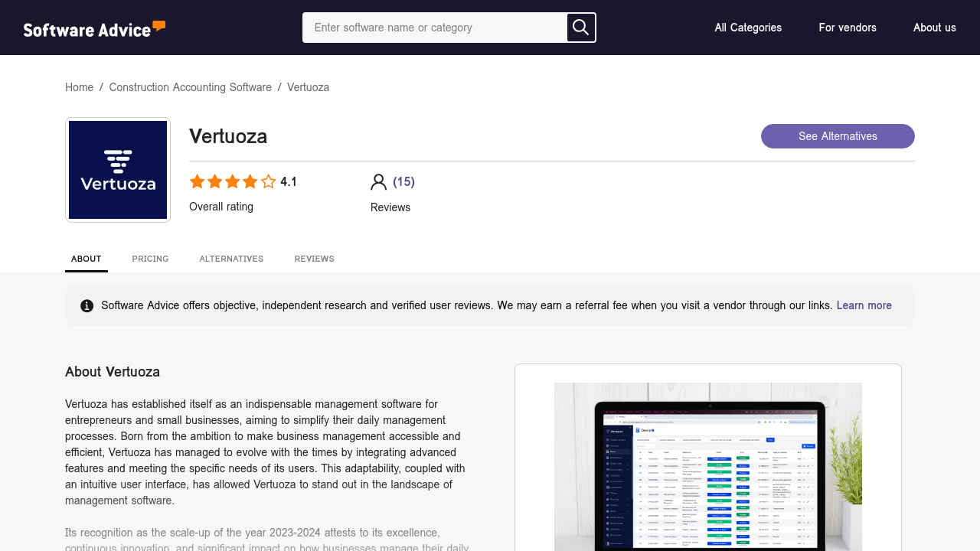Go to Construction Accounting Software breadcrumb
The image size is (980, 551).
191,87
